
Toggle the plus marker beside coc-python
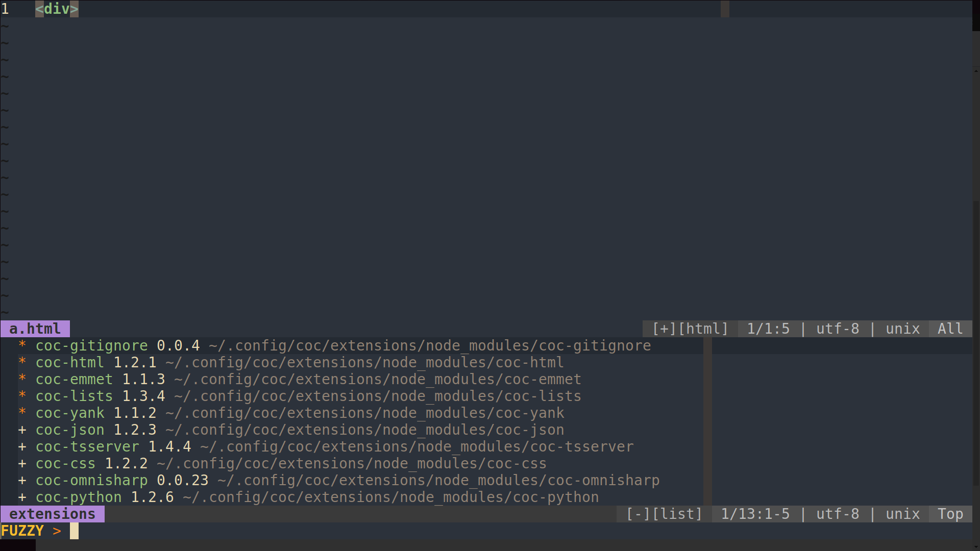(22, 497)
